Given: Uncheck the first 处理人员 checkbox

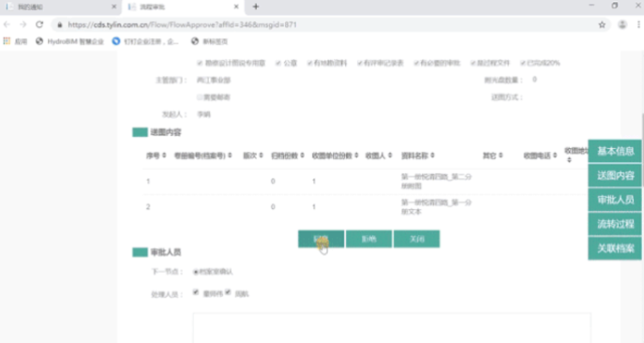Looking at the screenshot, I should tap(196, 292).
